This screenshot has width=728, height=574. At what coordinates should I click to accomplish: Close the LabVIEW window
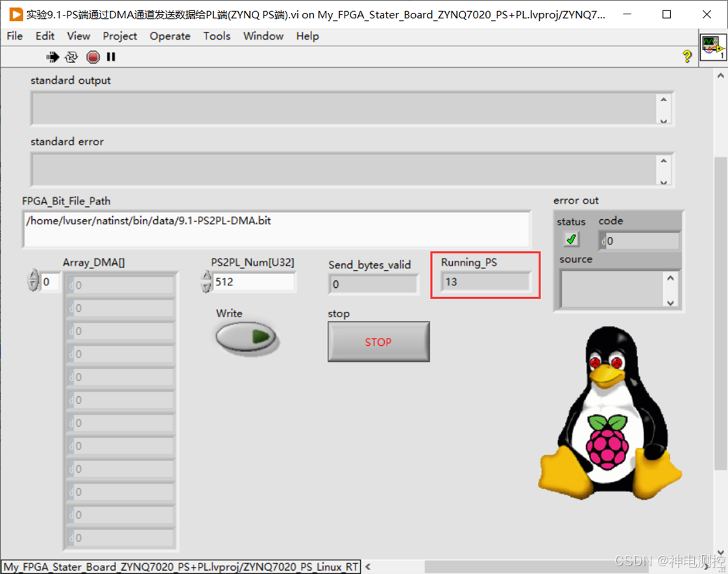coord(707,14)
